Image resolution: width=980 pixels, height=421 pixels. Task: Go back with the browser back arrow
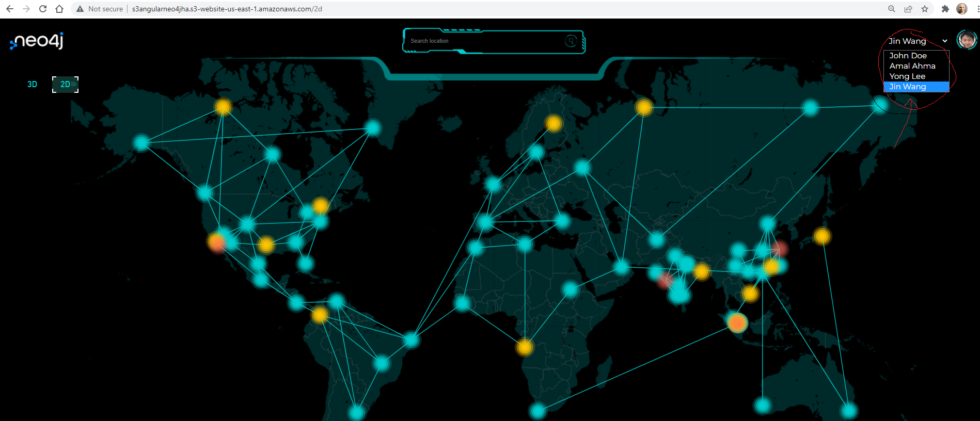pyautogui.click(x=10, y=9)
